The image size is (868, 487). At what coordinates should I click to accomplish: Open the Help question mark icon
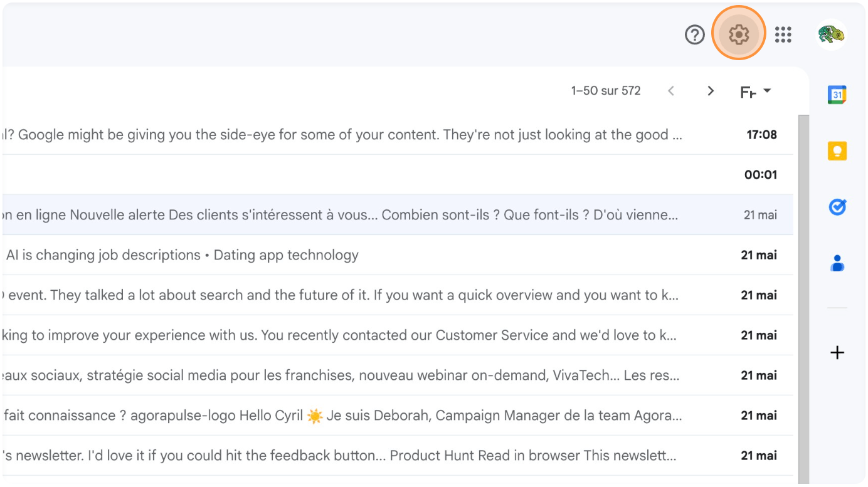tap(695, 35)
